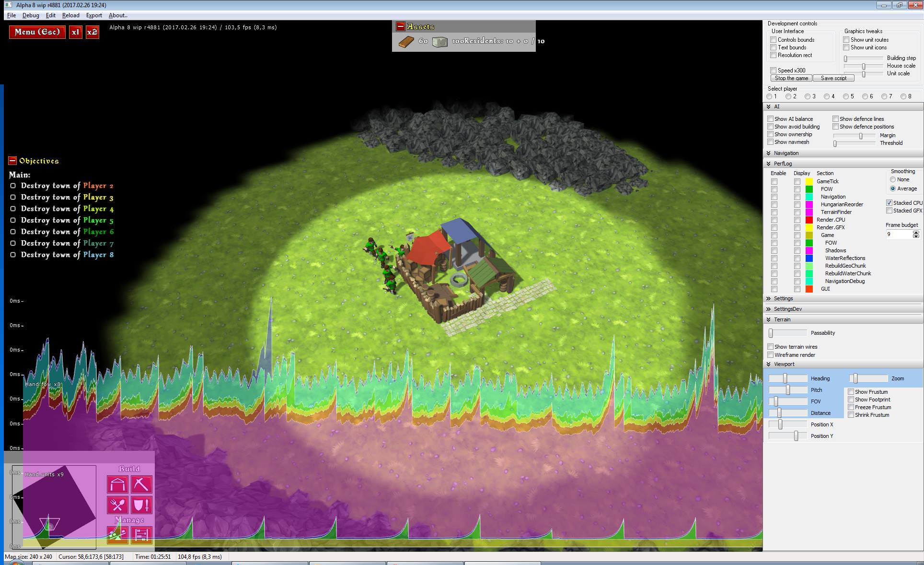Click the Map size 240 x 240 status entry

click(x=29, y=557)
